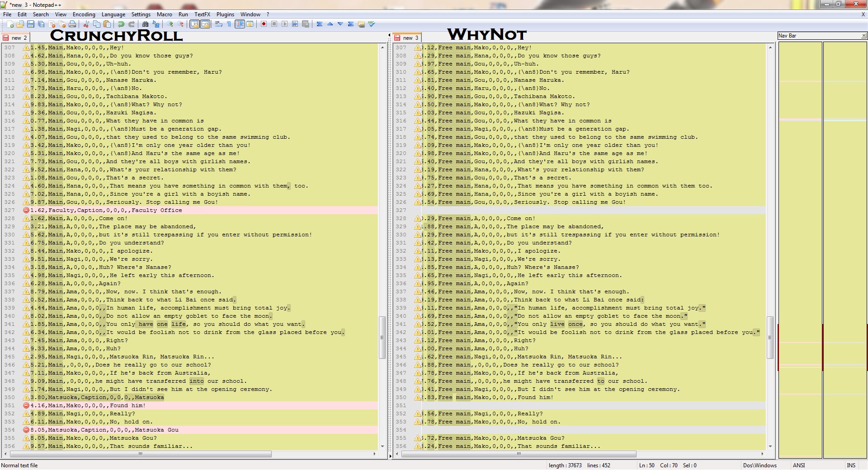Click left Nav Bar overview map
868x470 pixels.
click(800, 250)
